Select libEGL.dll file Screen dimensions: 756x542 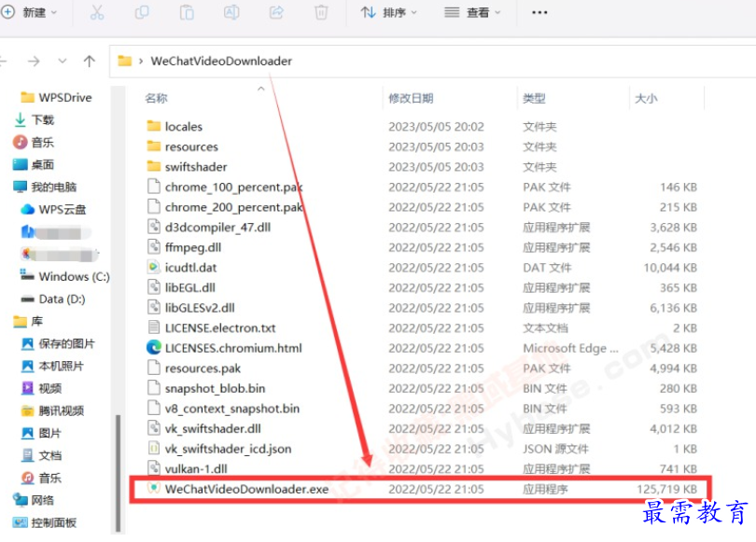[x=181, y=287]
